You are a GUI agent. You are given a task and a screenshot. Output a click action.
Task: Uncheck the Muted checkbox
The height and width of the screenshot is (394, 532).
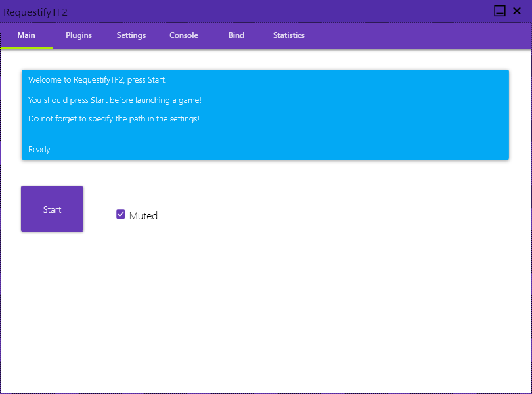120,214
